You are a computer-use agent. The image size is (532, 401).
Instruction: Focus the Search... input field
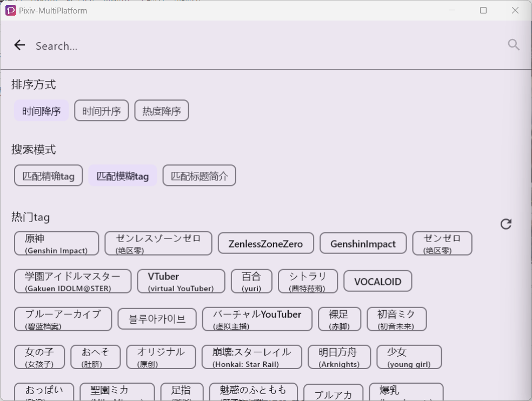tap(264, 46)
